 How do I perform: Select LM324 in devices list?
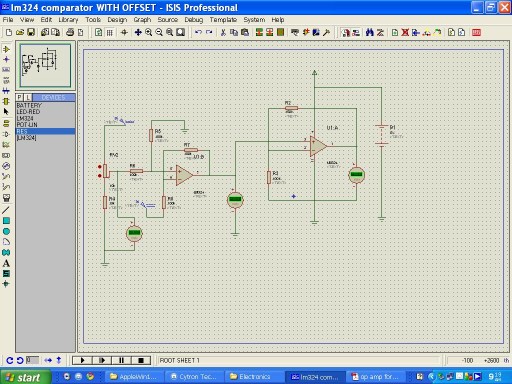pos(45,118)
